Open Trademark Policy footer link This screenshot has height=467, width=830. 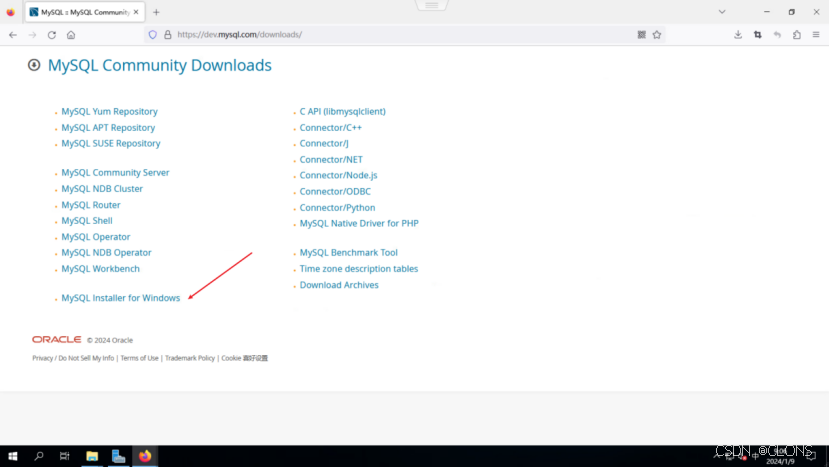(190, 358)
